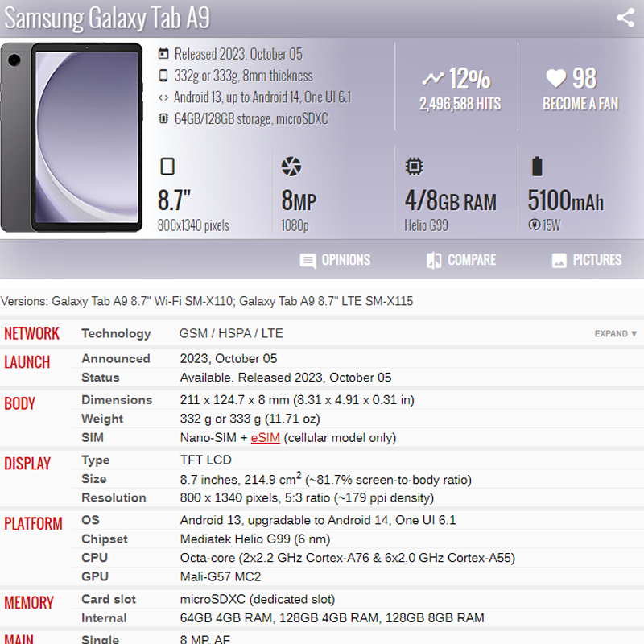Viewport: 644px width, 644px height.
Task: Click the Compare phones icon
Action: (x=434, y=260)
